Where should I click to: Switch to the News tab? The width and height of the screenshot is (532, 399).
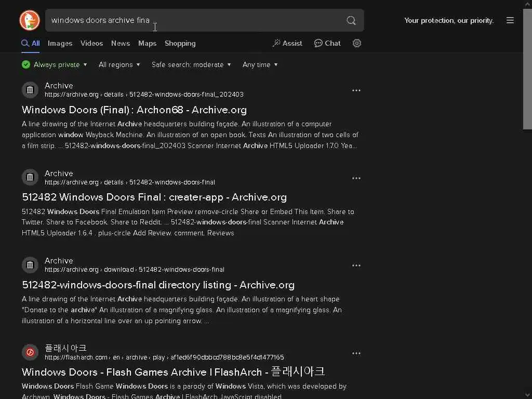tap(121, 44)
